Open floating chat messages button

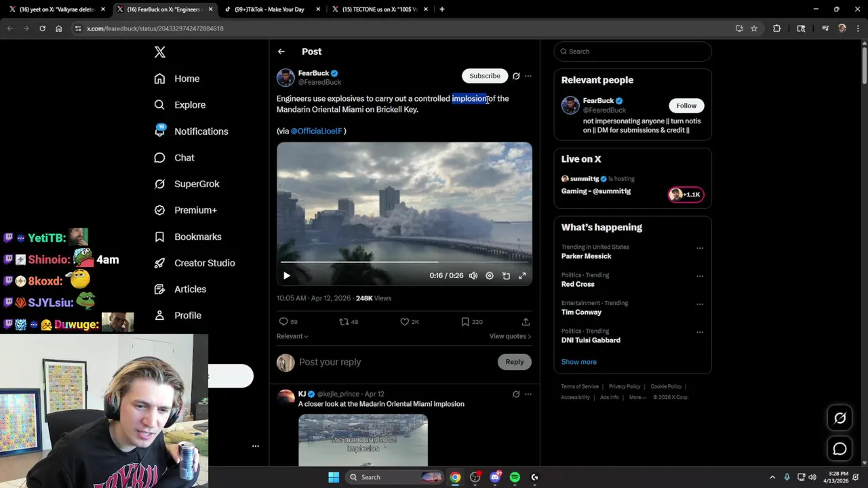[840, 449]
